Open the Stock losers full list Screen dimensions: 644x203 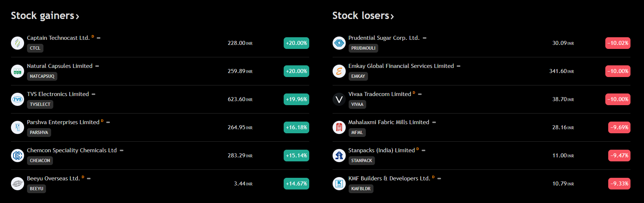[x=363, y=16]
